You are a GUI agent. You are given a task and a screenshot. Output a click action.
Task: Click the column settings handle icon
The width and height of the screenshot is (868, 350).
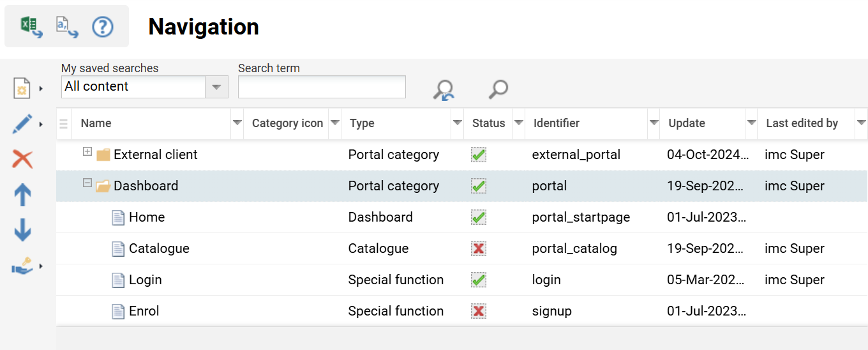pos(63,124)
